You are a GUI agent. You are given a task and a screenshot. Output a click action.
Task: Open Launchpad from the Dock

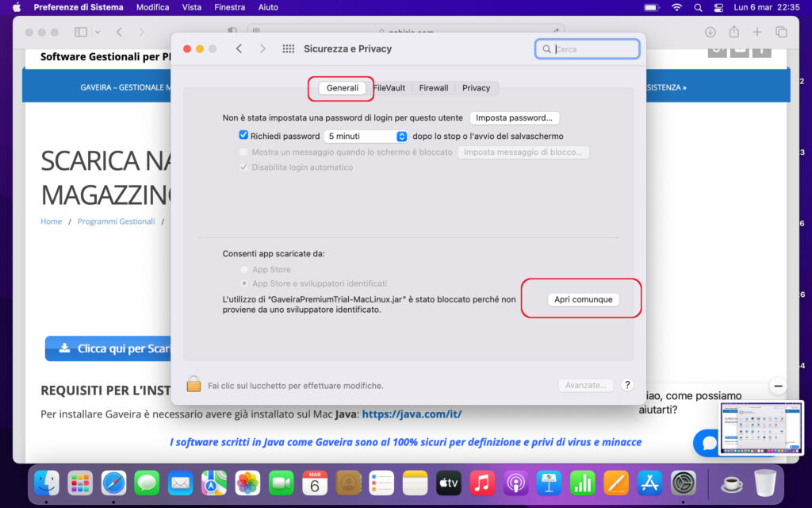(80, 483)
